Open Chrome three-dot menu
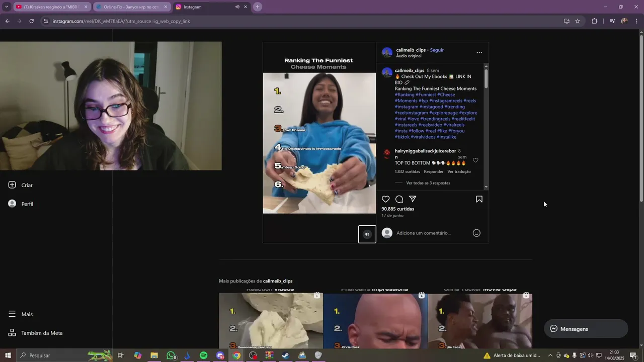The image size is (644, 362). point(637,21)
